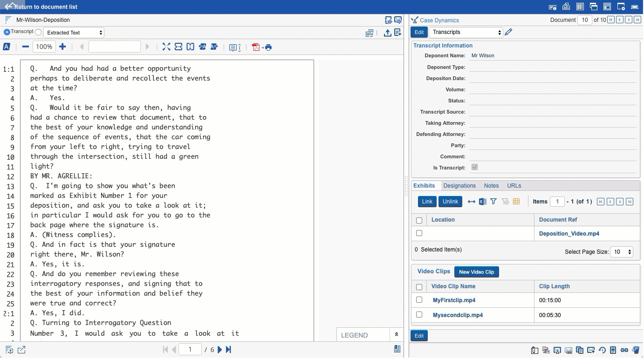Image resolution: width=644 pixels, height=359 pixels.
Task: Open the Deposition_Video.mp4 link
Action: [569, 234]
